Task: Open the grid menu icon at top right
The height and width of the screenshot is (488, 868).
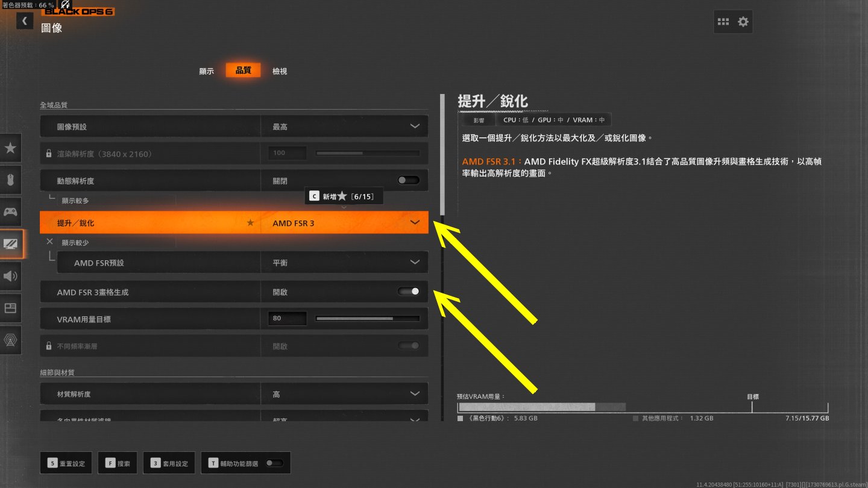Action: pos(723,22)
